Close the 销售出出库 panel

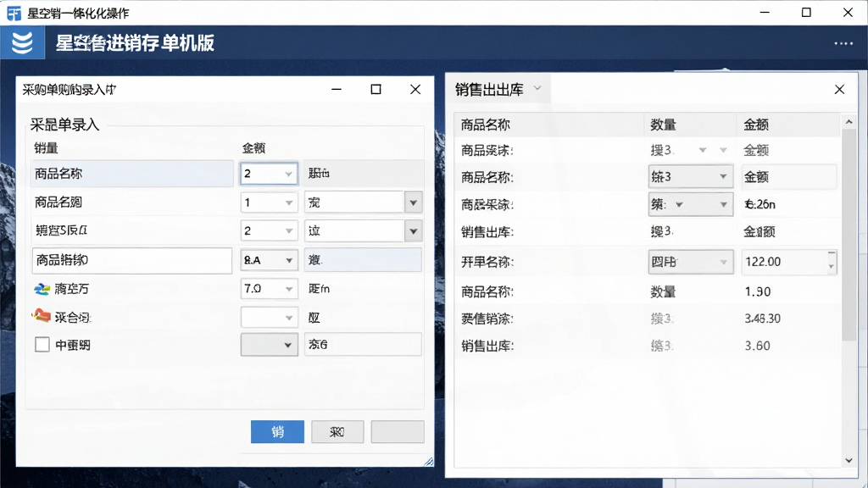pyautogui.click(x=839, y=90)
